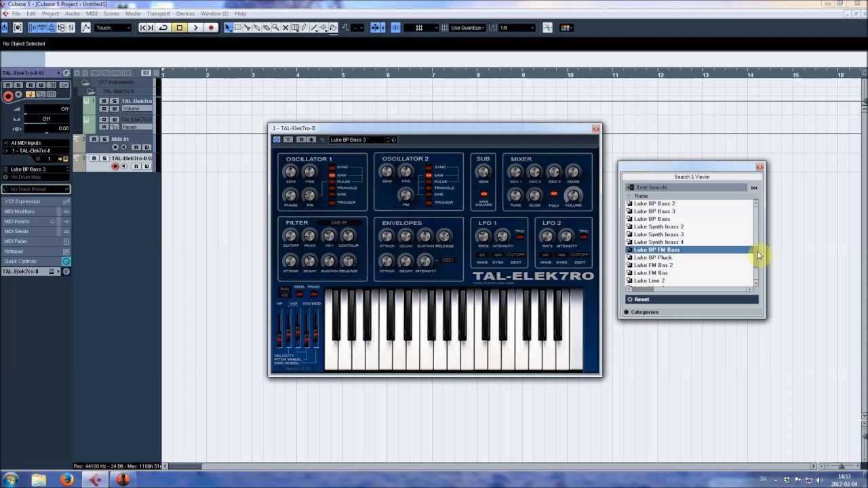Click the Mixer VOLUME knob
The image size is (868, 488).
click(574, 196)
